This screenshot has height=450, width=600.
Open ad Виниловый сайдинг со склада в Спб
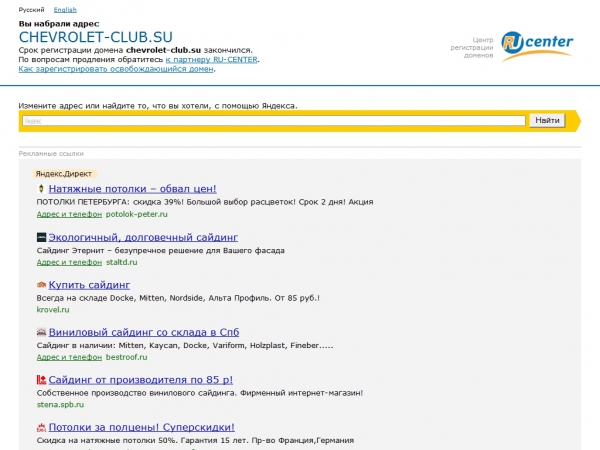pyautogui.click(x=144, y=332)
